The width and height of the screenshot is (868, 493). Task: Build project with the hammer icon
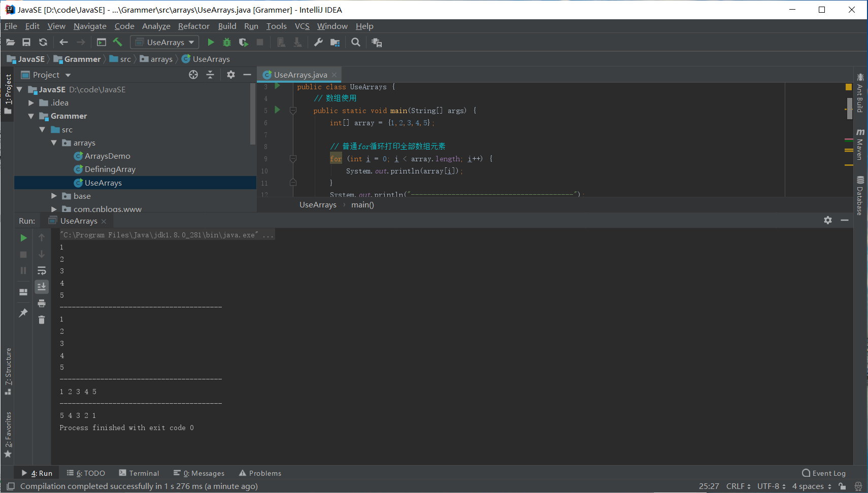[x=118, y=43]
